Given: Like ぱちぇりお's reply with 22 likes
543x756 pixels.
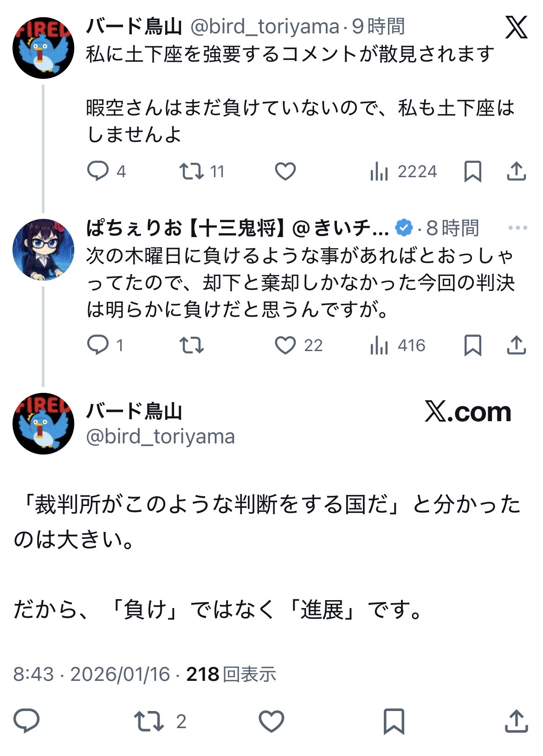Looking at the screenshot, I should coord(285,345).
